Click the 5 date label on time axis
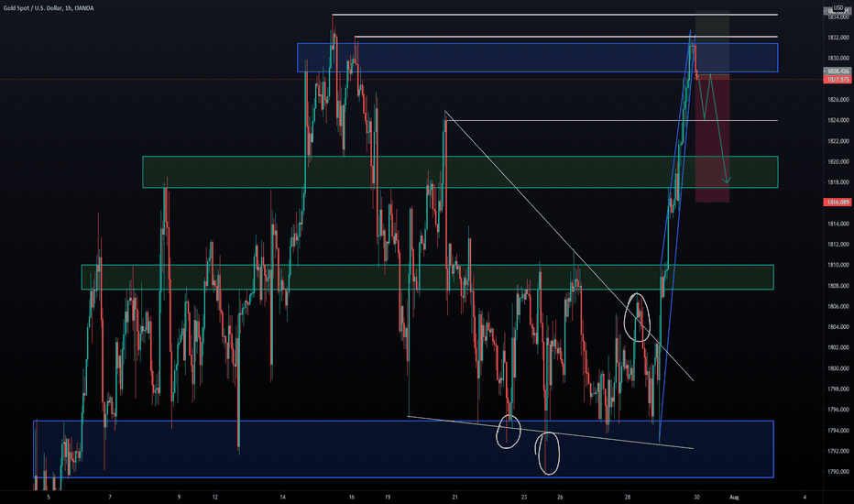The height and width of the screenshot is (504, 854). 48,497
